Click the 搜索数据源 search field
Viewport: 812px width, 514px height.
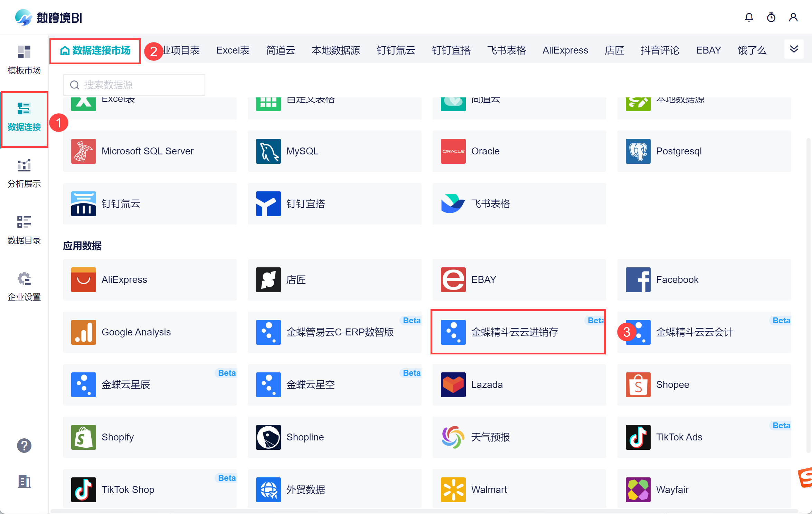pyautogui.click(x=134, y=85)
